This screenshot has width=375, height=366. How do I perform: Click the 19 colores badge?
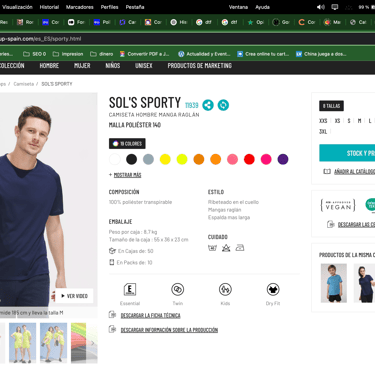[127, 144]
